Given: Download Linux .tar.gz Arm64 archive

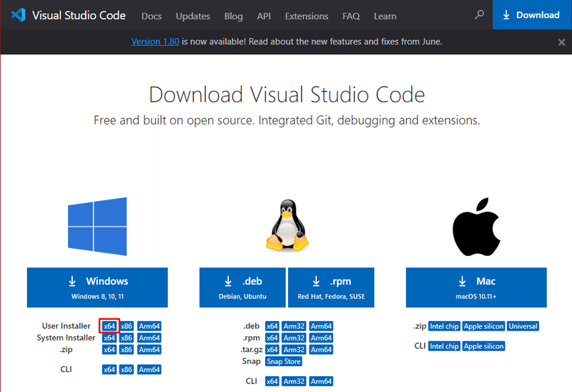Looking at the screenshot, I should coord(321,349).
